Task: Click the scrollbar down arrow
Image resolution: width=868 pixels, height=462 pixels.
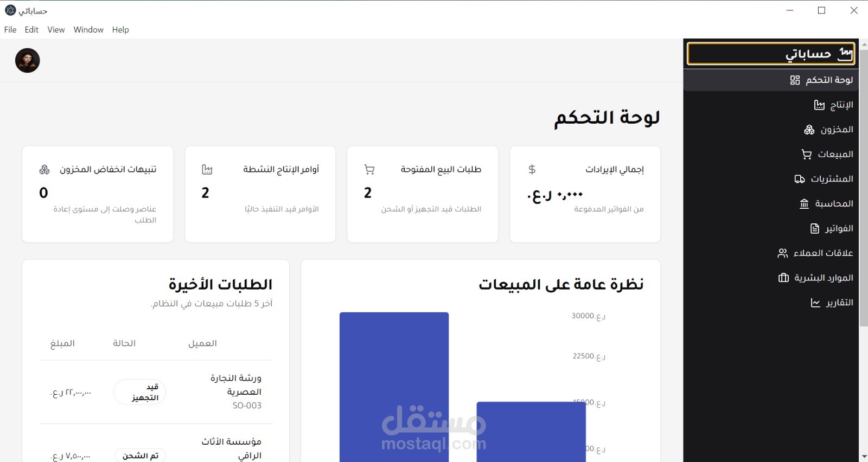Action: pyautogui.click(x=864, y=457)
